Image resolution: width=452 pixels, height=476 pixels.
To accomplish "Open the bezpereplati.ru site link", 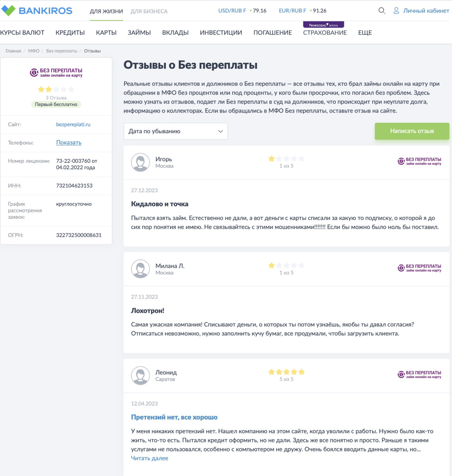I will tap(73, 125).
